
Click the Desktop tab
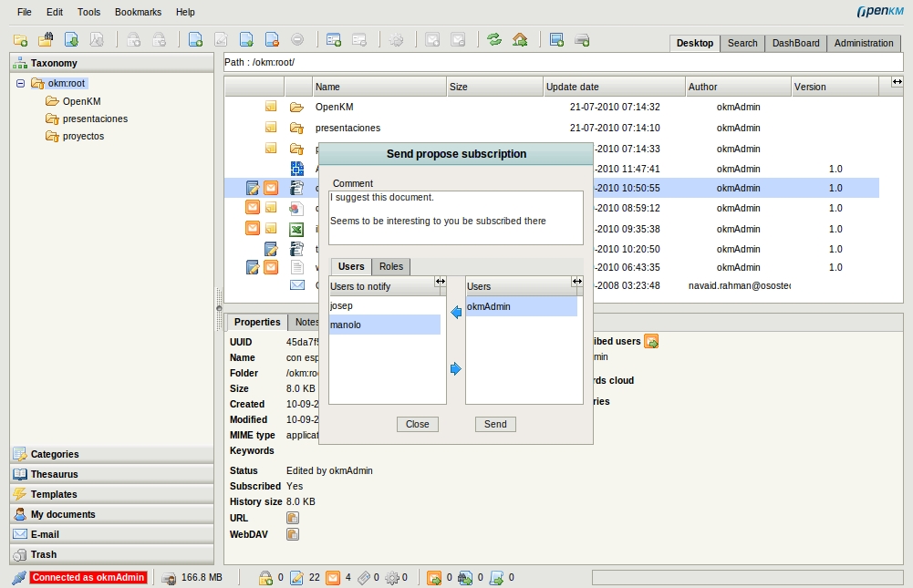click(x=695, y=43)
